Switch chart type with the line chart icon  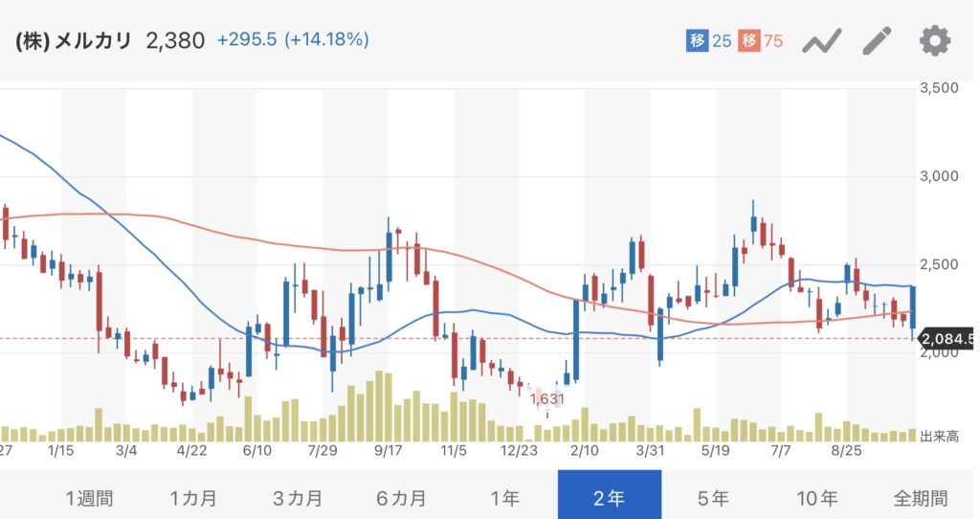pos(821,41)
